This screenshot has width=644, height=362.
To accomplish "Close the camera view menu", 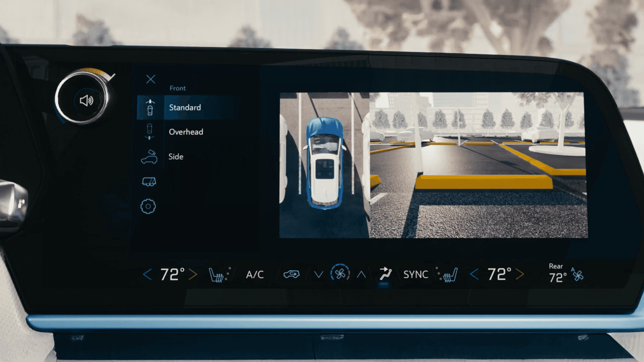I will [151, 79].
